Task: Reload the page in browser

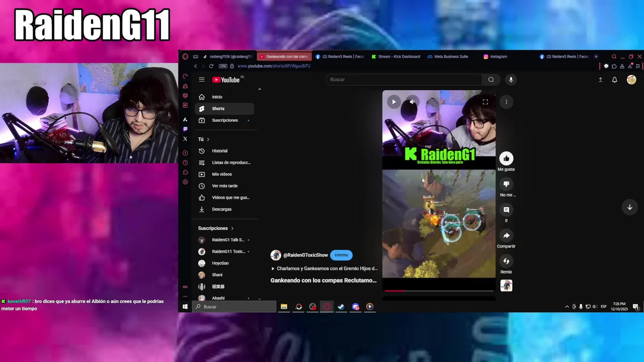Action: pyautogui.click(x=211, y=66)
